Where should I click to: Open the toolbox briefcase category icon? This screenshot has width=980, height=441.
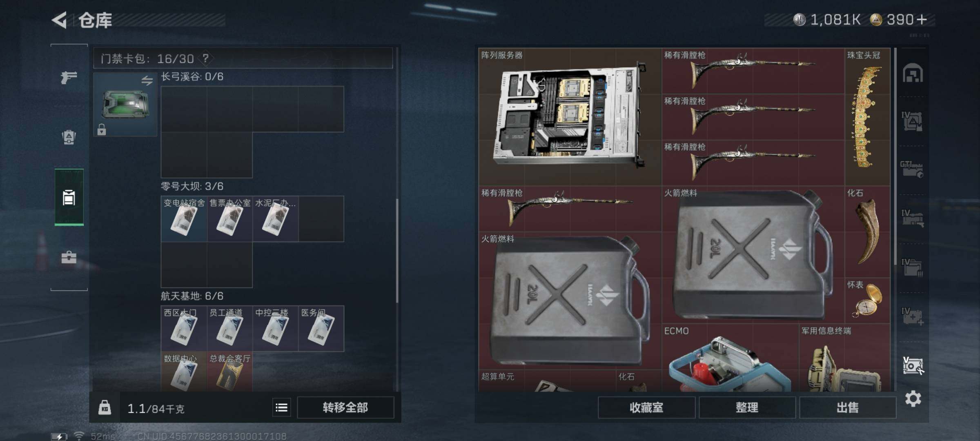coord(69,257)
